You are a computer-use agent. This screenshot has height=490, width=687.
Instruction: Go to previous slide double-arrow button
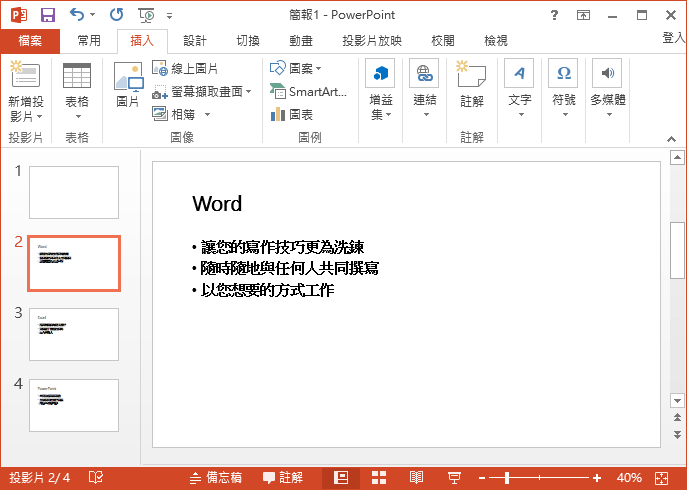tap(677, 417)
